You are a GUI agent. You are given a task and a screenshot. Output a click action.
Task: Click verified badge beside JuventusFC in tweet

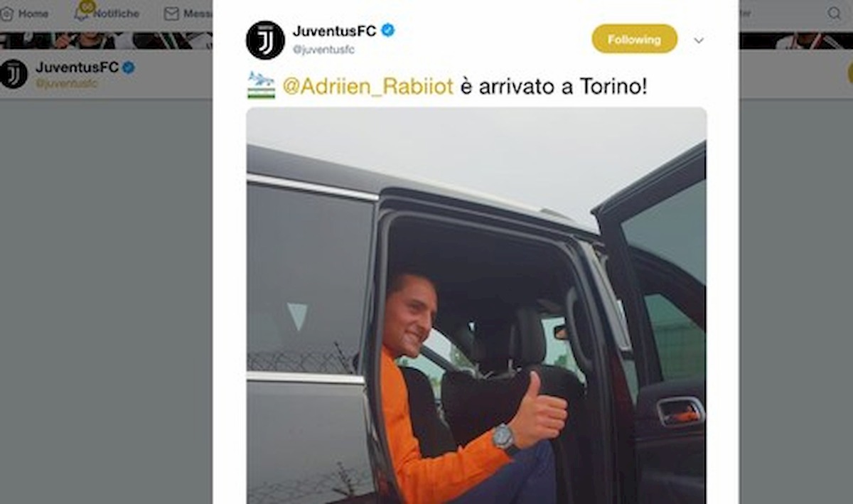[388, 31]
